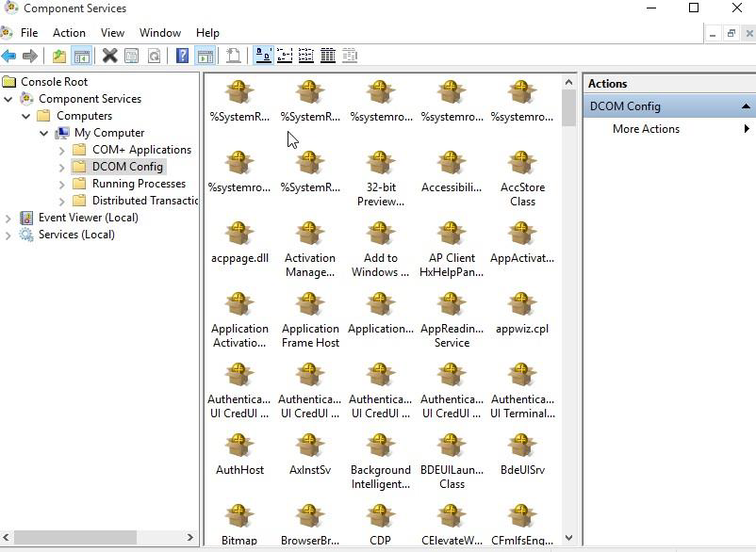Expand the COM+ Applications node
Viewport: 756px width, 552px height.
coord(61,151)
